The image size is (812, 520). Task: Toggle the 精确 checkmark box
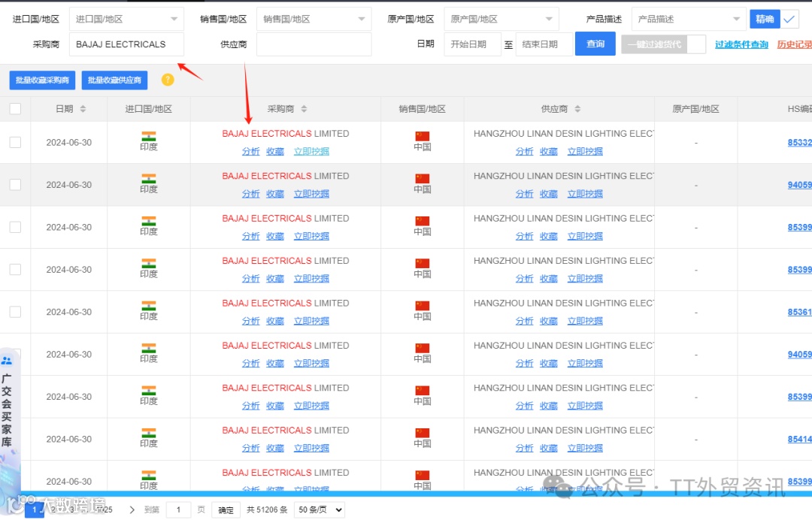(789, 19)
